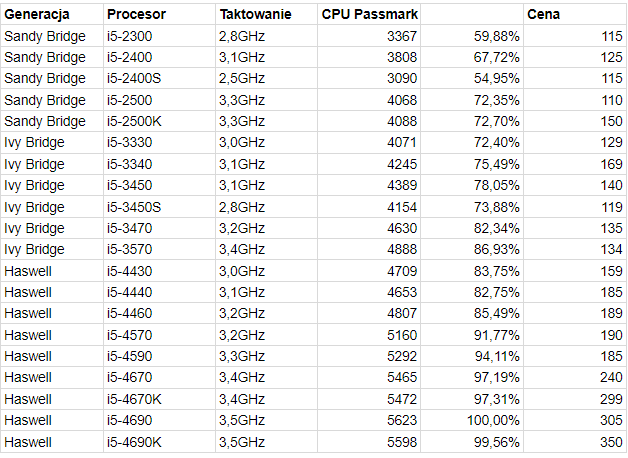The image size is (628, 458).
Task: Click the i5-4670K processor cell
Action: pos(159,399)
